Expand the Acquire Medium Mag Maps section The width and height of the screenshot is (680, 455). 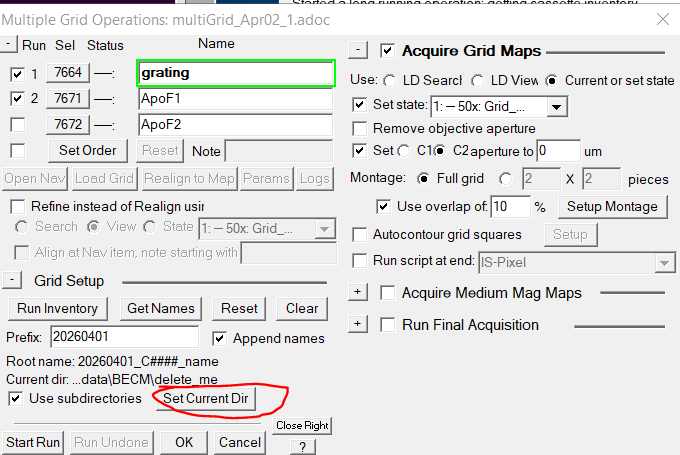coord(358,292)
